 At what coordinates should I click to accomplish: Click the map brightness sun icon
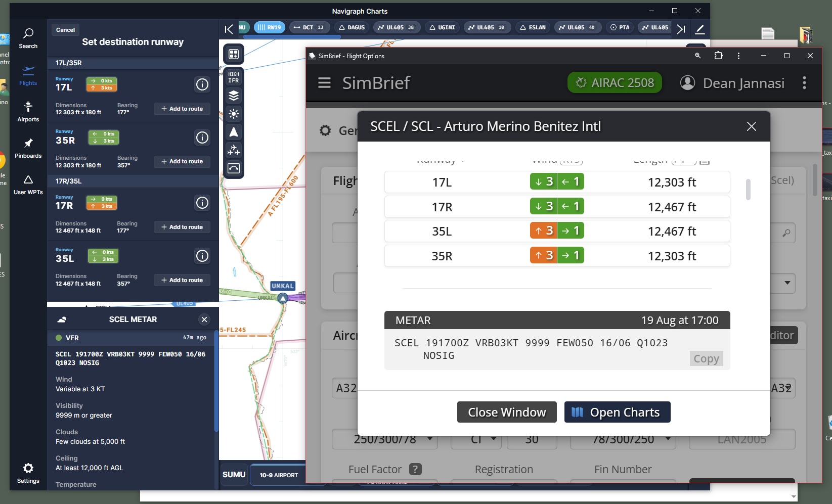pos(234,114)
